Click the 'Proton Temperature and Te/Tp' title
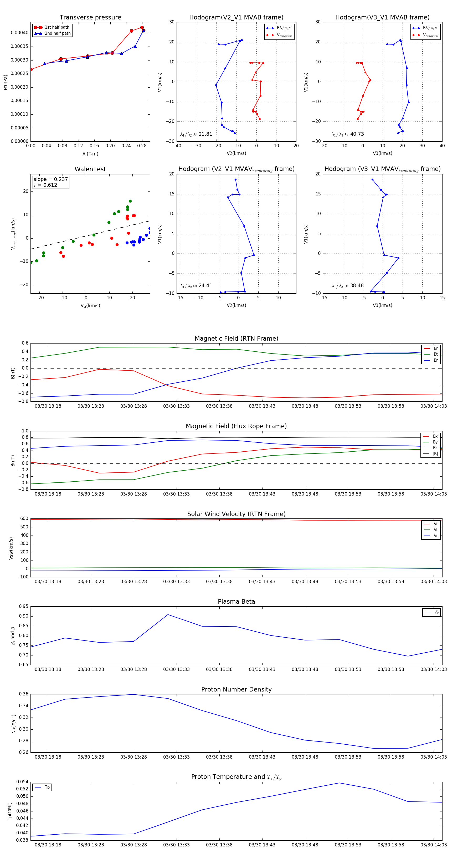473x868 pixels. point(236,777)
